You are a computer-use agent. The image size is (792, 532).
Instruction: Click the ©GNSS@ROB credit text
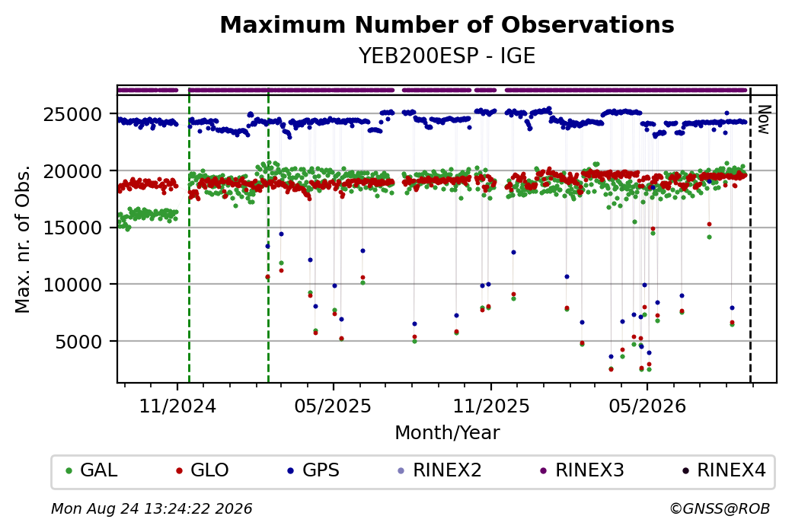pyautogui.click(x=720, y=508)
